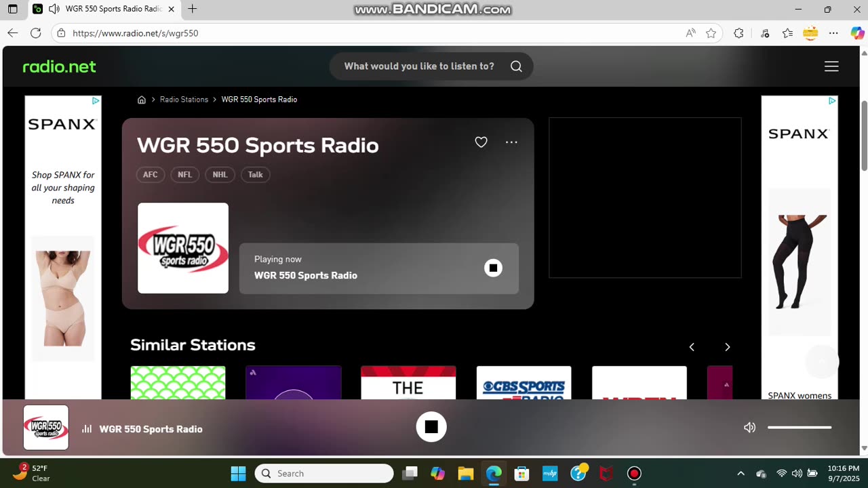Click left SPANX ad info icon

(96, 101)
